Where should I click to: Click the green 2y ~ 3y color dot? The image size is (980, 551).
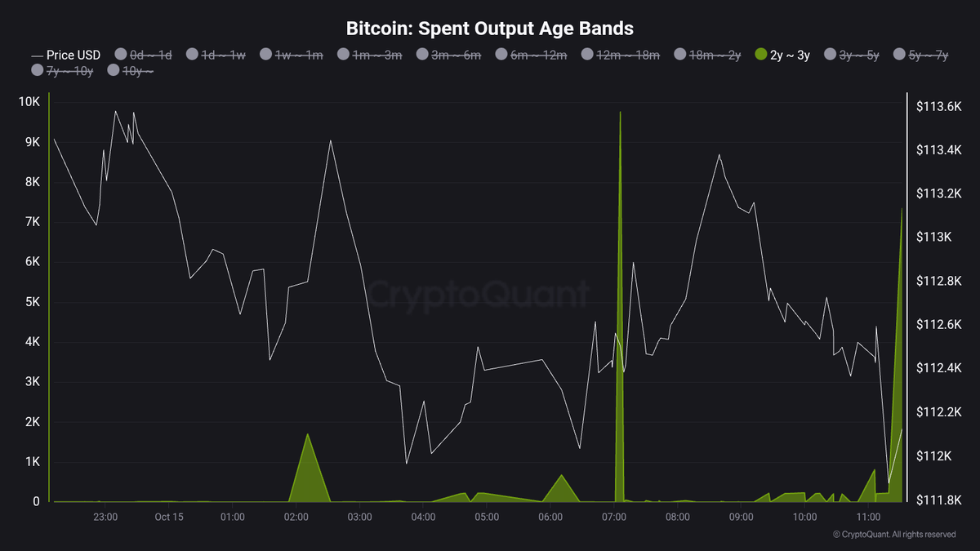[761, 55]
